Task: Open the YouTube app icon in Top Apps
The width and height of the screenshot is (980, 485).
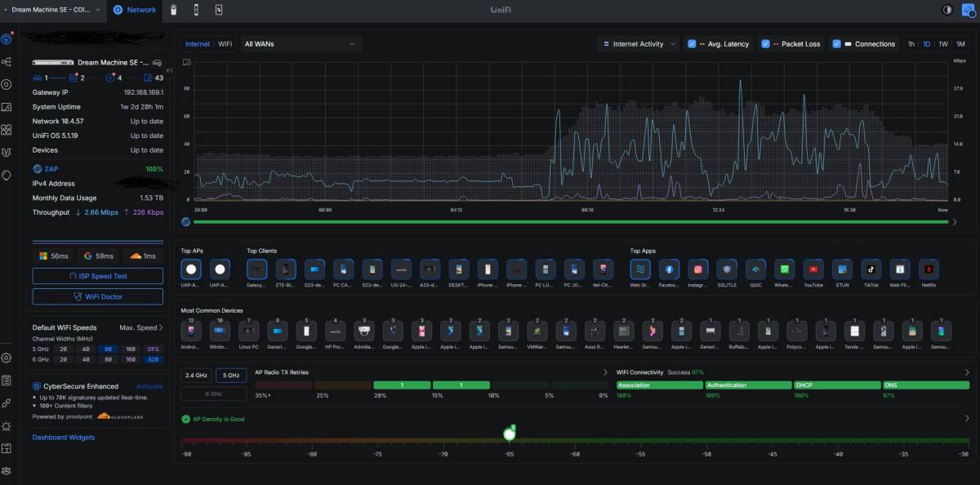Action: pyautogui.click(x=813, y=269)
